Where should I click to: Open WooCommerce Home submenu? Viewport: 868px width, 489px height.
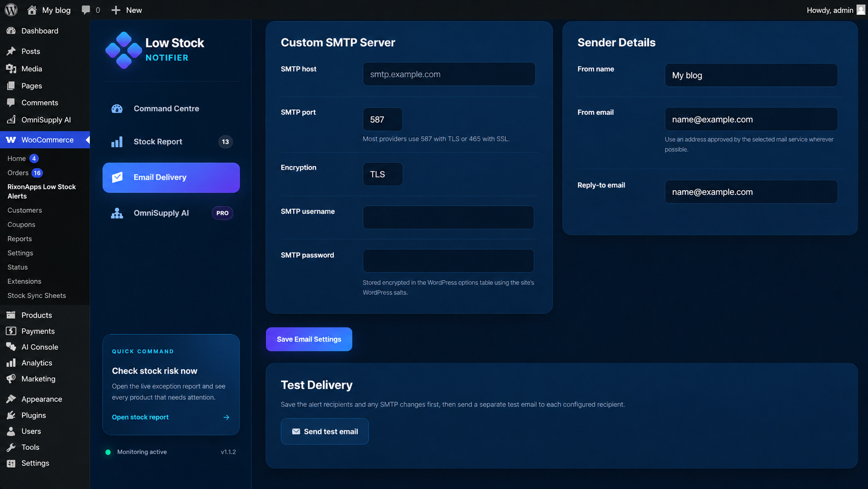[x=17, y=158]
